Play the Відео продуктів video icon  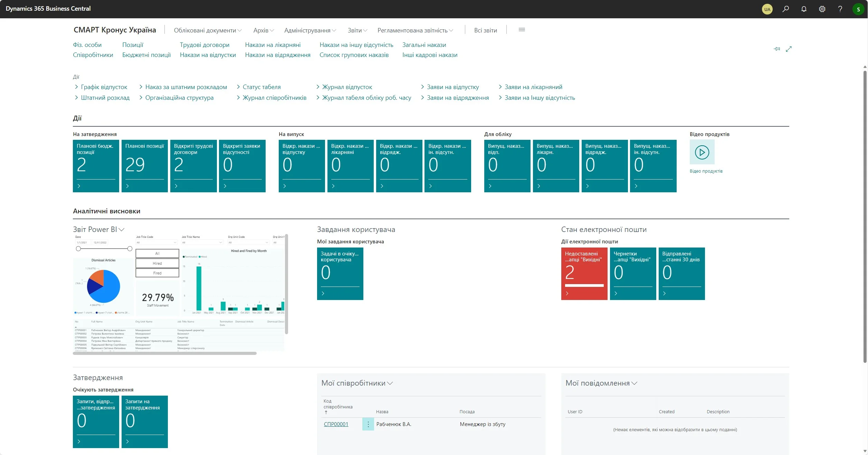coord(702,152)
